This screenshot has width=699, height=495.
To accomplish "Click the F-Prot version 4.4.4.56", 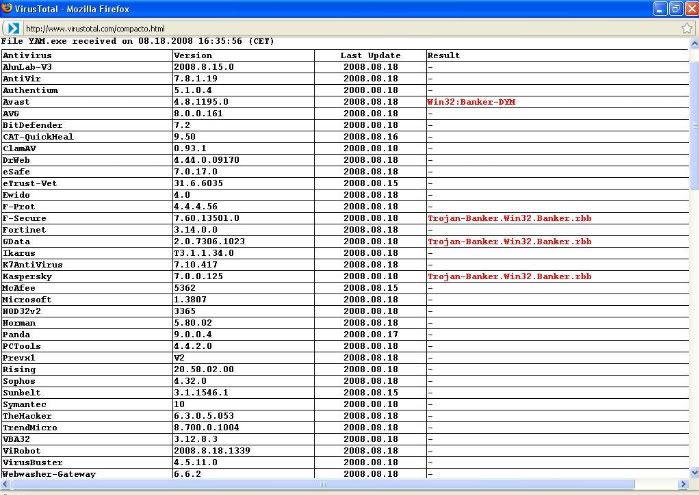I will pos(195,206).
